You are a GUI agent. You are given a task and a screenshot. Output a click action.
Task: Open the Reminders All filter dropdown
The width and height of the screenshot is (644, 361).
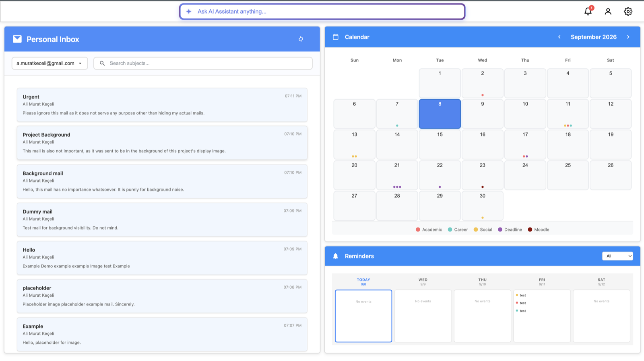tap(617, 256)
